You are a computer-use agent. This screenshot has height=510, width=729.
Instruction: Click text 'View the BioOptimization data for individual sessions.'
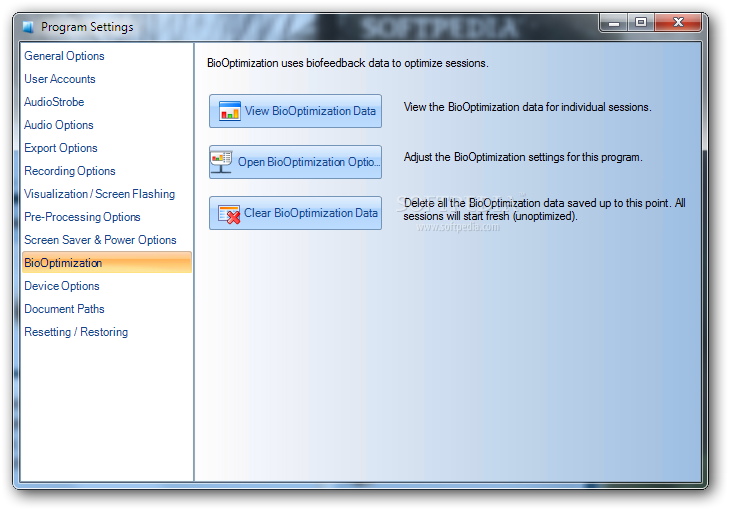click(527, 107)
